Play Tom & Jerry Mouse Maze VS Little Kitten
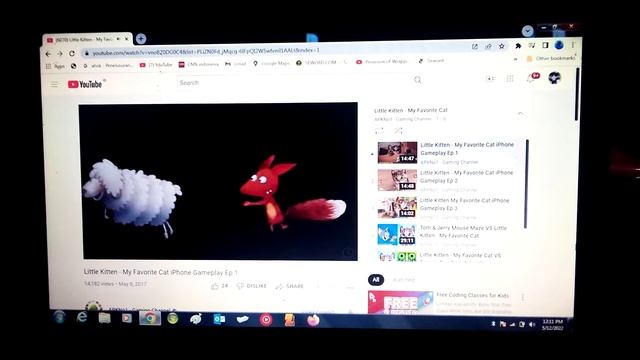Screen dimensions: 640x360 (463, 231)
